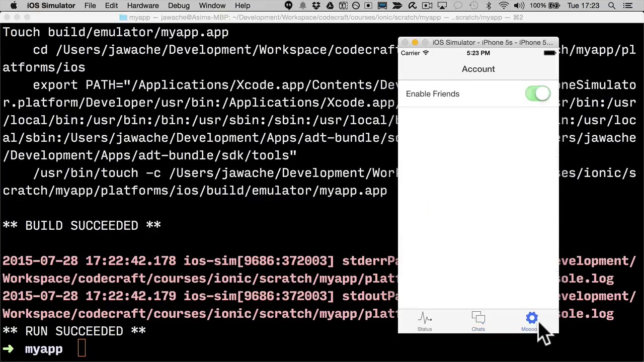Click the menu bar clock Tue 17:23

coord(583,6)
